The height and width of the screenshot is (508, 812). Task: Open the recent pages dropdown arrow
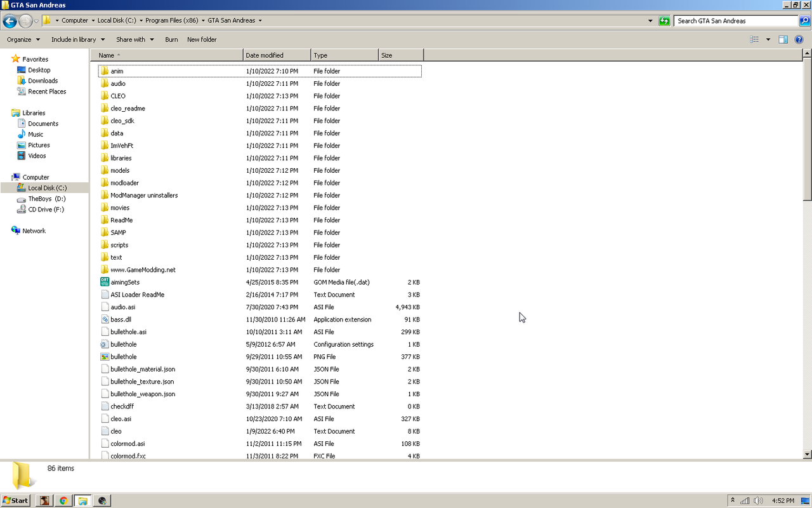point(36,21)
